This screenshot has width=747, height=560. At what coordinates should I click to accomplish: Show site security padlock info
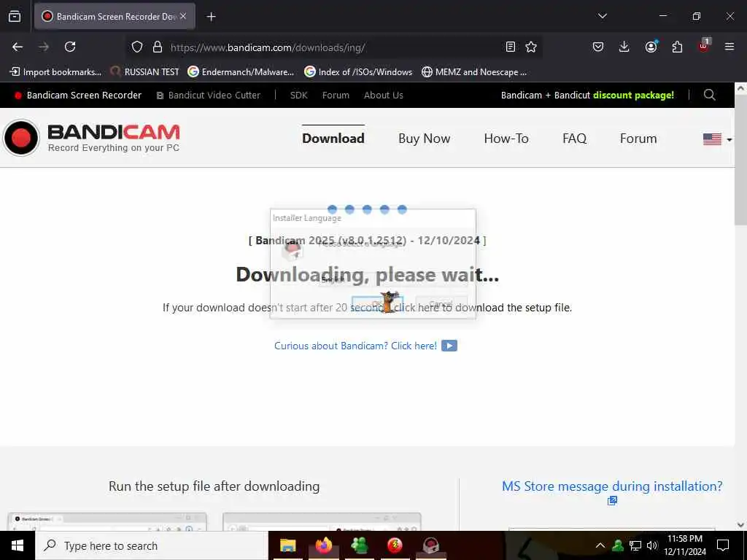coord(158,47)
